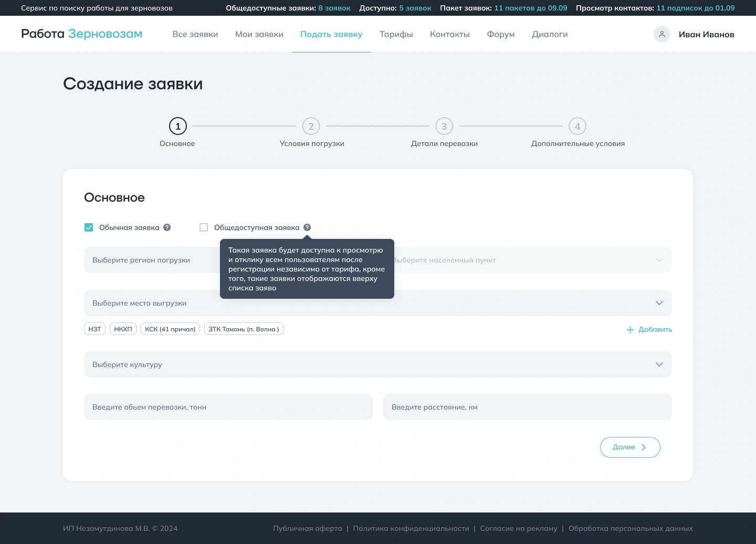Viewport: 756px width, 544px height.
Task: Enable the Общедоступная заявка checkbox
Action: click(x=204, y=227)
